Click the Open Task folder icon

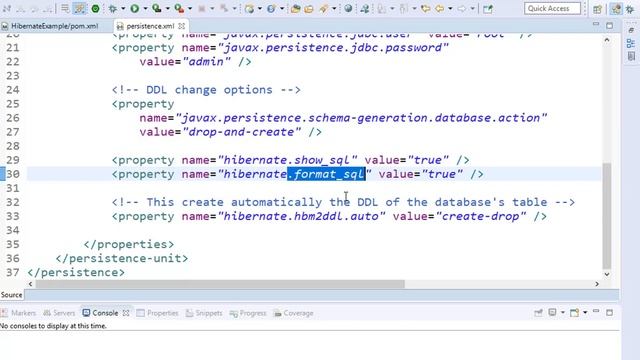click(x=309, y=9)
